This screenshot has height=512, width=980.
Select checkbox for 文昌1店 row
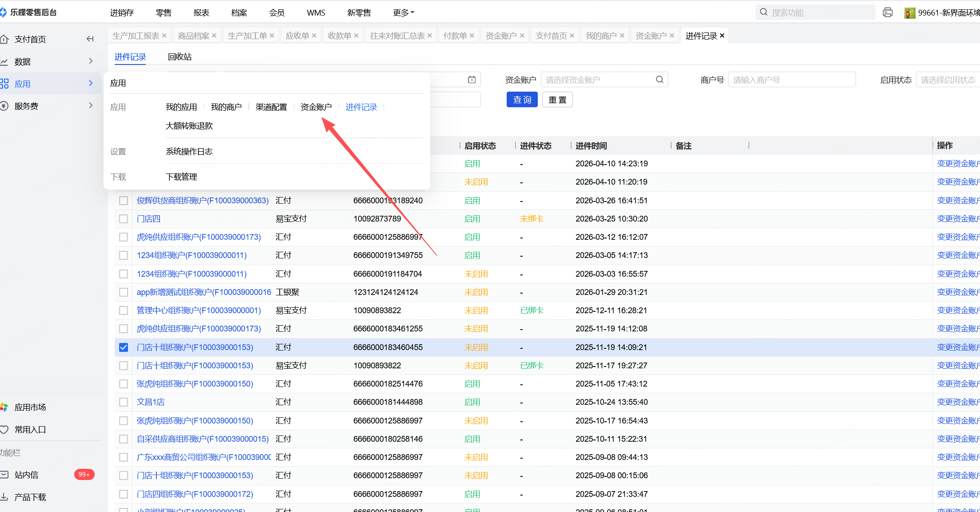124,402
